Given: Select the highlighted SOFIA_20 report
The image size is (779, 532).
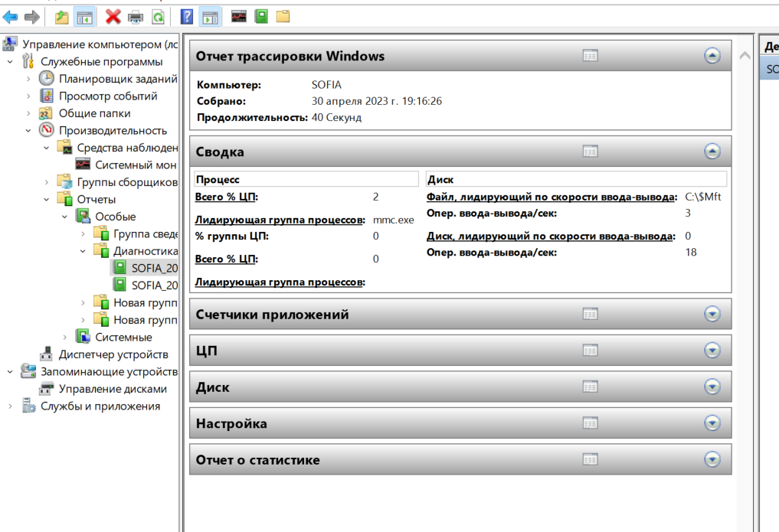Looking at the screenshot, I should (x=154, y=268).
